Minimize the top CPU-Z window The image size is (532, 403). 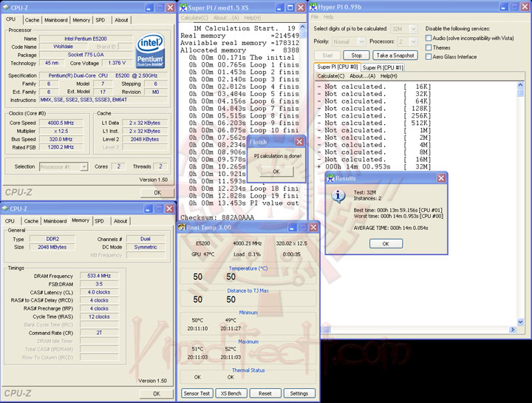[149, 7]
